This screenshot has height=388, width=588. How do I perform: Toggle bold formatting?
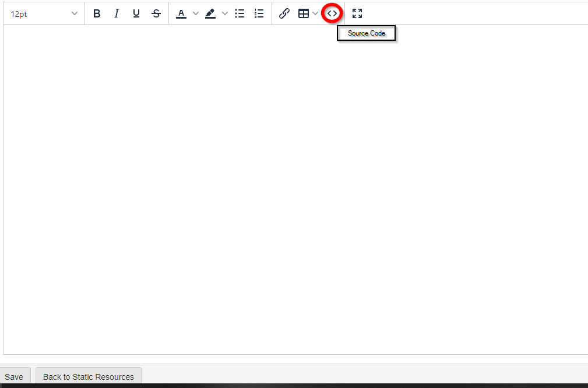tap(97, 13)
